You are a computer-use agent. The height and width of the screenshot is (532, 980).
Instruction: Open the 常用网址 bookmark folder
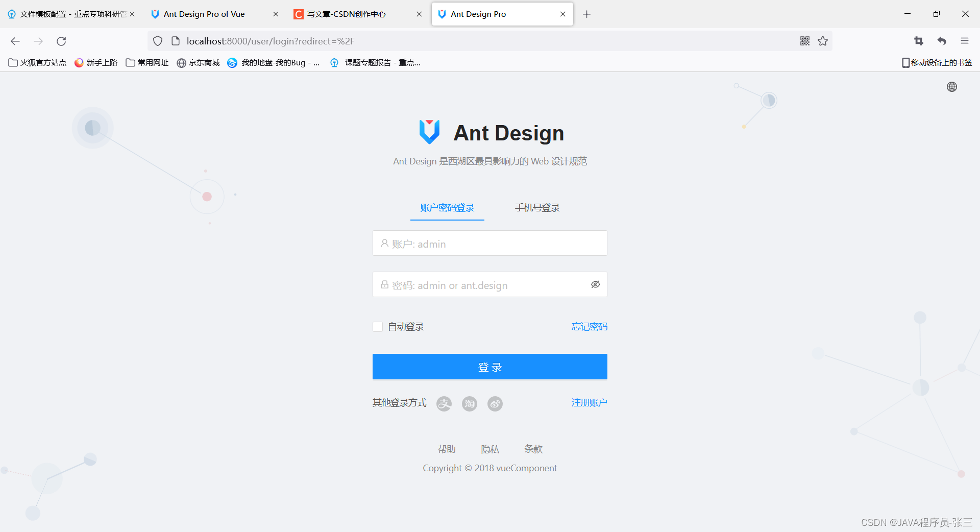click(x=147, y=63)
